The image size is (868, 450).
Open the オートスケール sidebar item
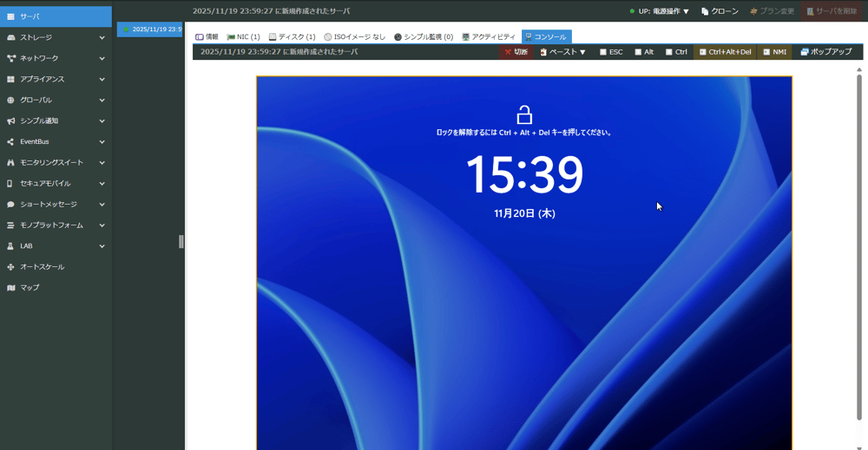click(x=56, y=267)
